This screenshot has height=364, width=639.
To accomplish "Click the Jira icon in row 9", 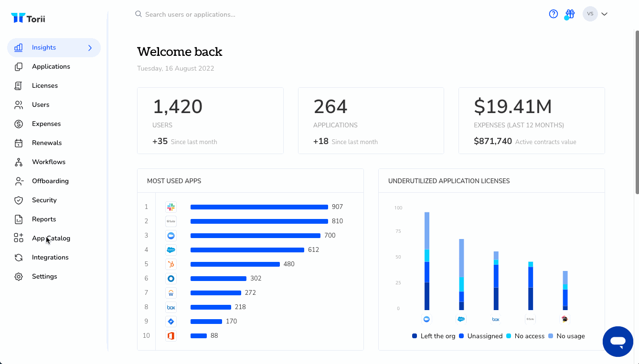I will pos(171,322).
